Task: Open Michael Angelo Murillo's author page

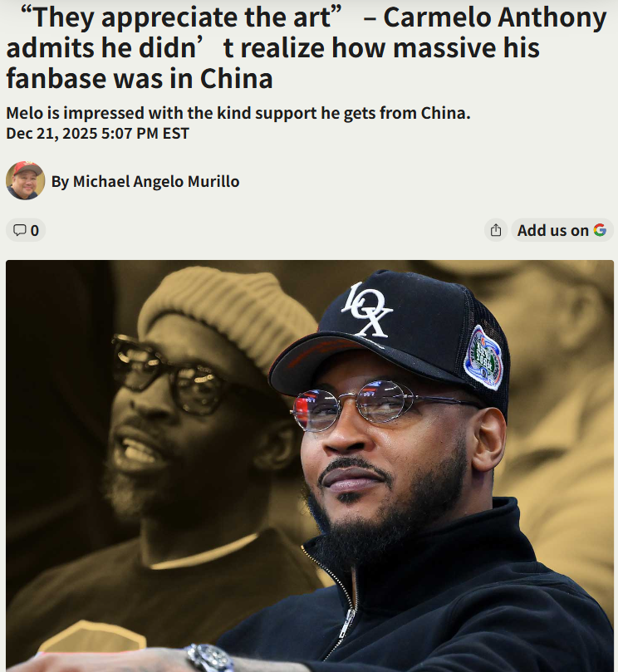Action: coord(156,181)
